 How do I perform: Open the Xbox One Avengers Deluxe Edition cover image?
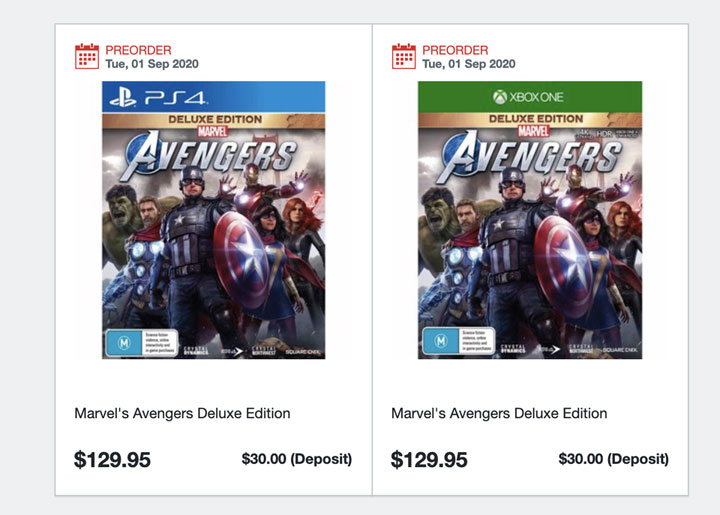click(x=530, y=240)
